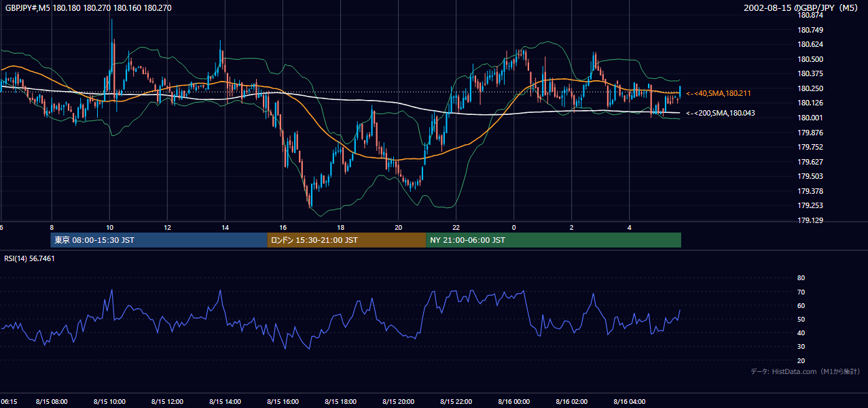Click the London 15:30-21:00 JST session bar
Screen dimensions: 868x408
[x=346, y=240]
